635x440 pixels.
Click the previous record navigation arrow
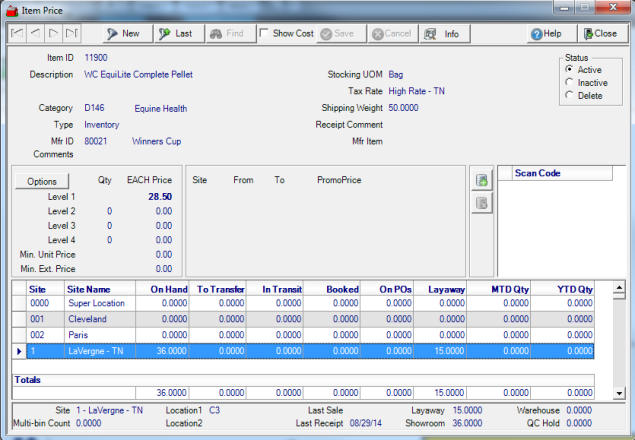(x=37, y=34)
